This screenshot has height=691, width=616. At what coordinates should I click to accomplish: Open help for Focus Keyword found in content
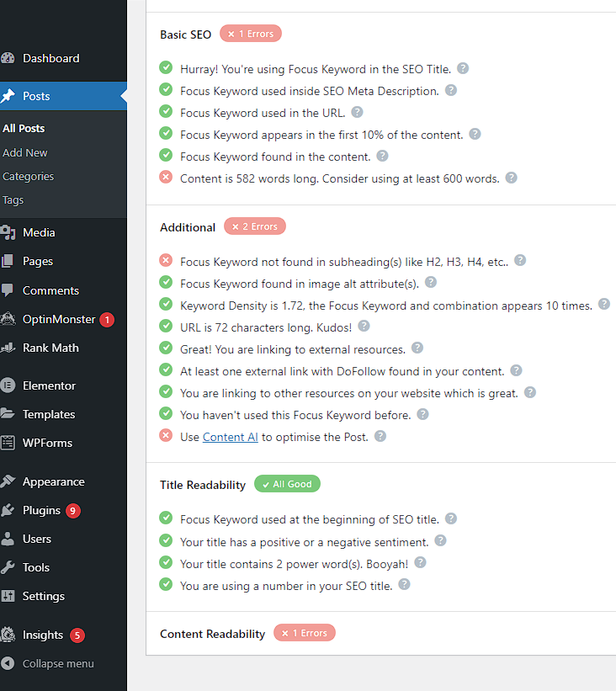(x=382, y=156)
